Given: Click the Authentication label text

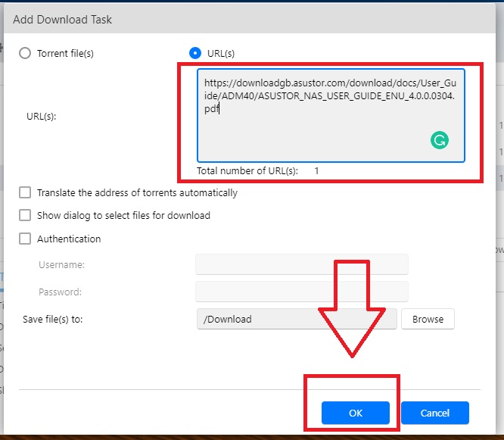Looking at the screenshot, I should click(69, 239).
